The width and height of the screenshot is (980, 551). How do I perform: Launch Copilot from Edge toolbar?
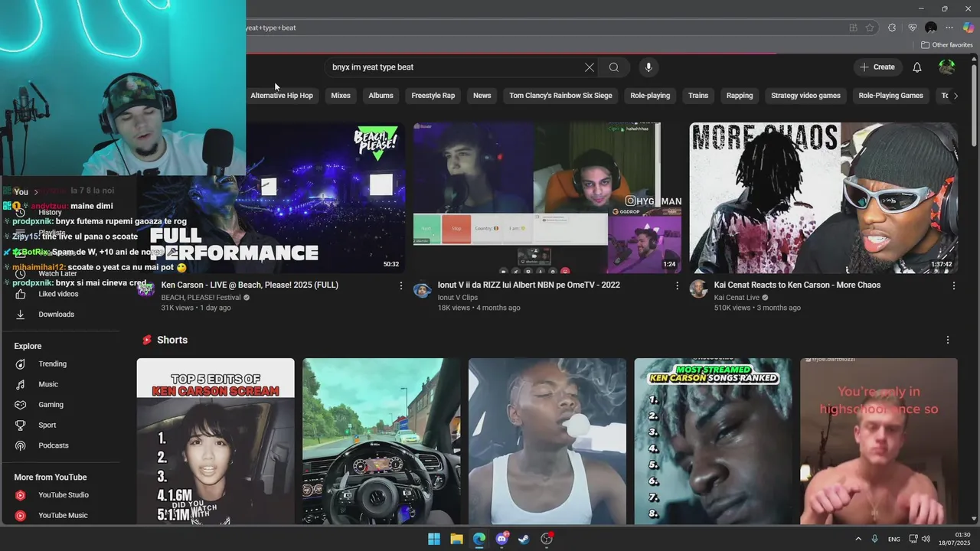[x=969, y=28]
